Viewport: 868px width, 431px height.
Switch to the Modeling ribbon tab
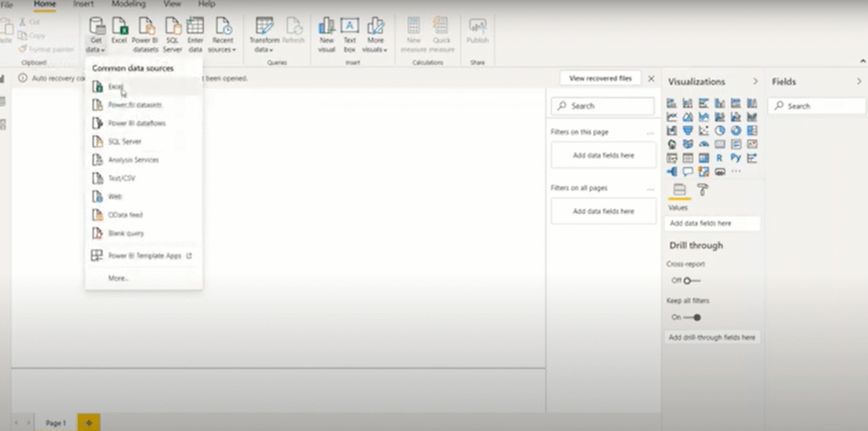129,4
